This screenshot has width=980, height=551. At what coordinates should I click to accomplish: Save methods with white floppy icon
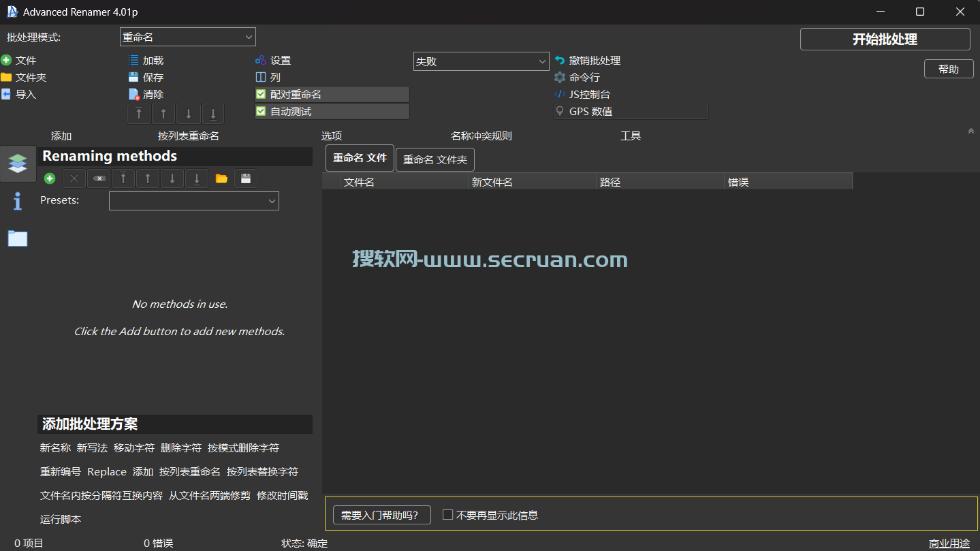tap(246, 178)
